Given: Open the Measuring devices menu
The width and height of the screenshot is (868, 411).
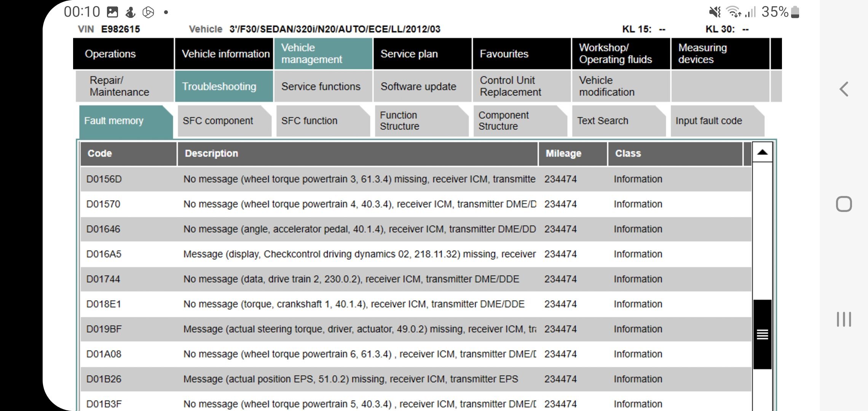Looking at the screenshot, I should pyautogui.click(x=720, y=54).
